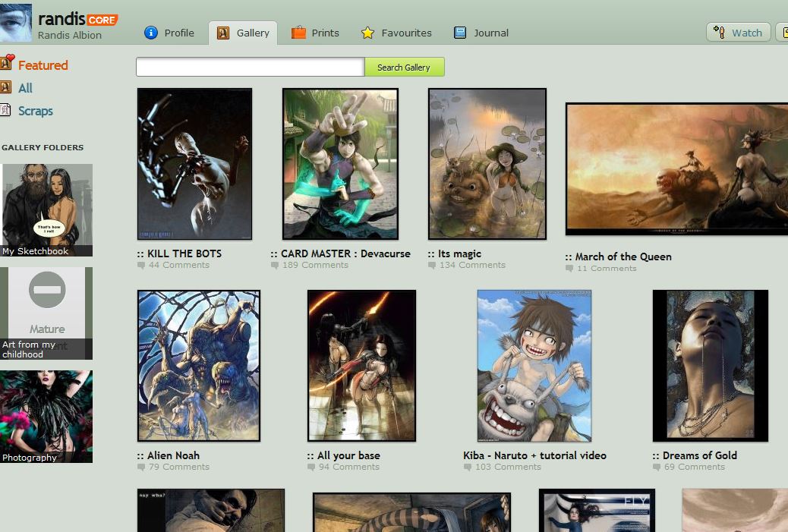
Task: Click comment bubble under KILL THE BOTS
Action: click(x=141, y=266)
